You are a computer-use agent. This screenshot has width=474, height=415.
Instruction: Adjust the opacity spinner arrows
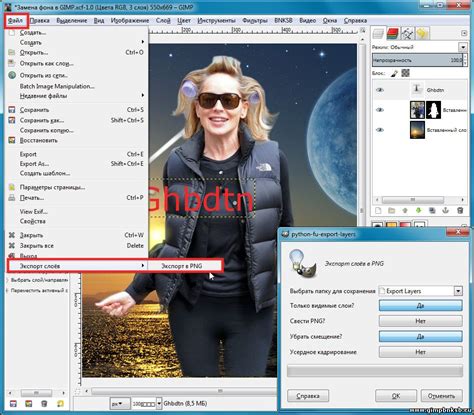point(465,60)
